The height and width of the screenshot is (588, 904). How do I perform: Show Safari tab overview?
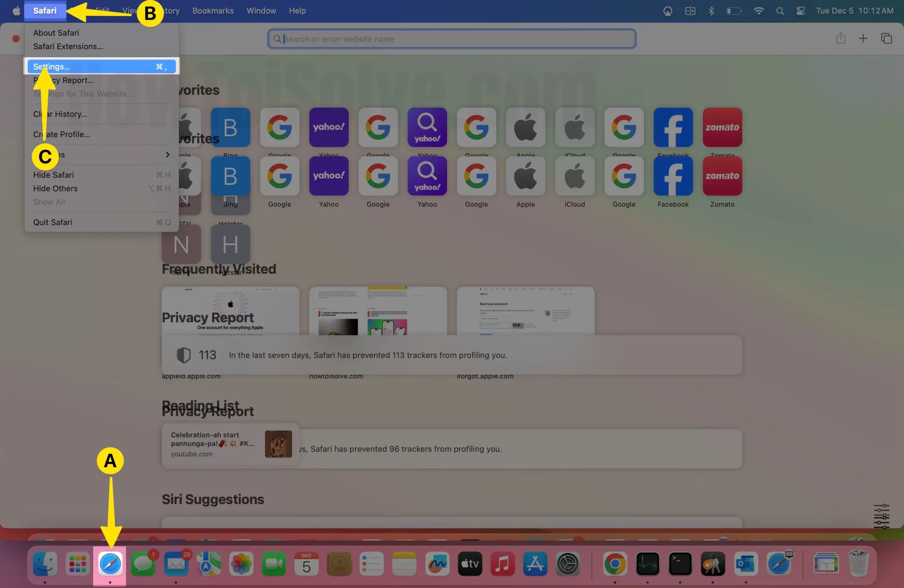[x=887, y=38]
